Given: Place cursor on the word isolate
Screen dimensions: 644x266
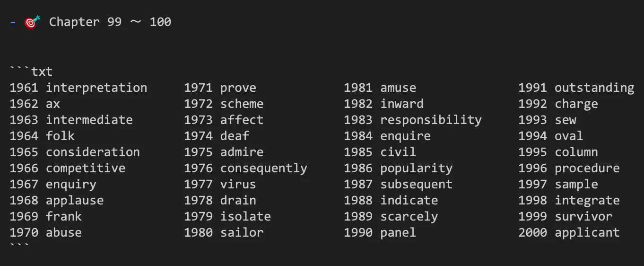Looking at the screenshot, I should pyautogui.click(x=245, y=217).
